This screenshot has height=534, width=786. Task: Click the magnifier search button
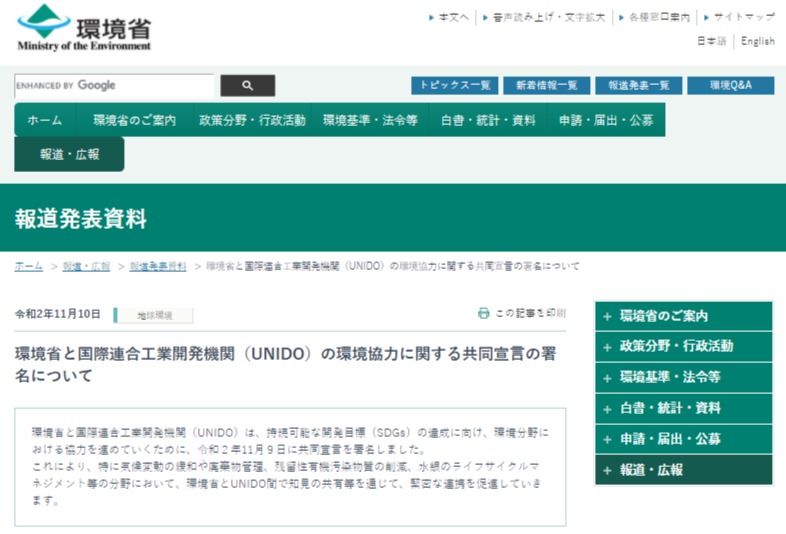(x=248, y=85)
